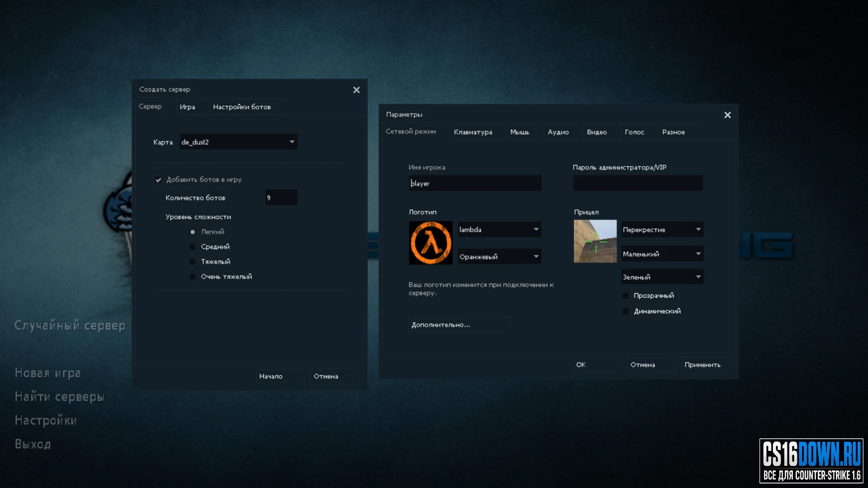Enable the Прозрачный crosshair checkbox
868x488 pixels.
[626, 296]
